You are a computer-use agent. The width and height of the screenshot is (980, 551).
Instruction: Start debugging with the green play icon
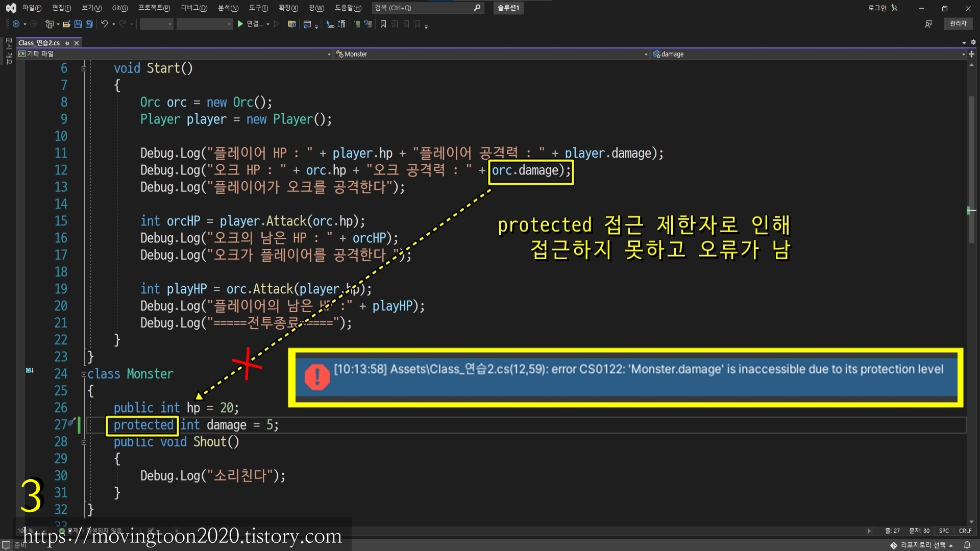click(240, 24)
